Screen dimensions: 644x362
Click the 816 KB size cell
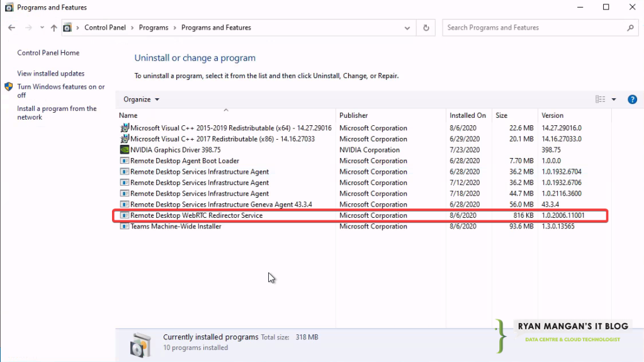pyautogui.click(x=523, y=215)
